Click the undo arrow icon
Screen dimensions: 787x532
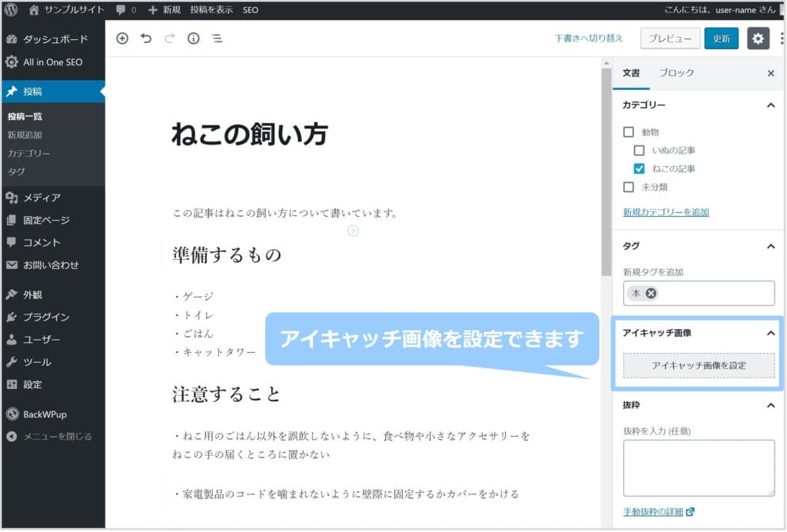click(146, 38)
